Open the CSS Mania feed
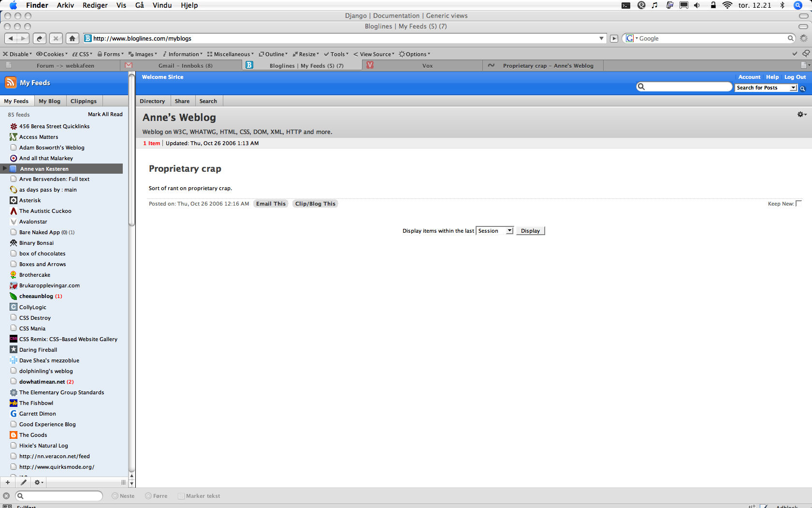Image resolution: width=812 pixels, height=508 pixels. click(32, 329)
